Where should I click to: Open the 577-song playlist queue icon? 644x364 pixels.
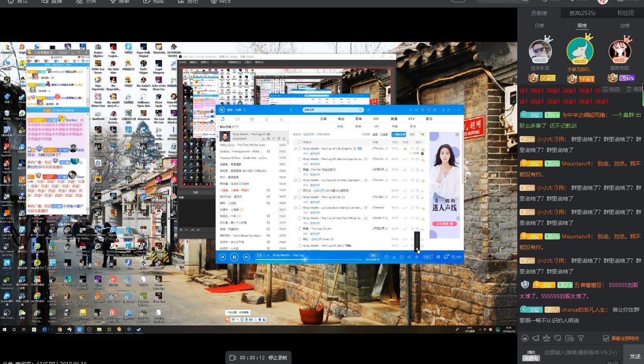pyautogui.click(x=456, y=257)
